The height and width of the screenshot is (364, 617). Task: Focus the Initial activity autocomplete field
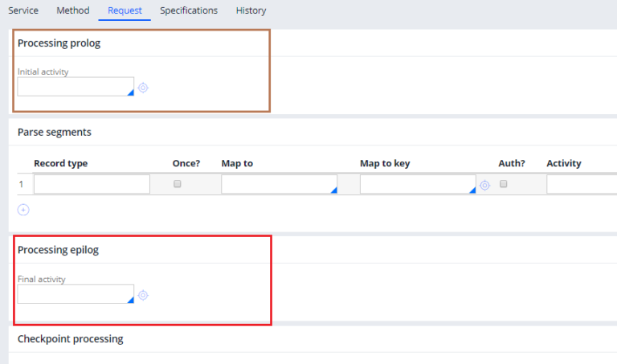pos(76,87)
